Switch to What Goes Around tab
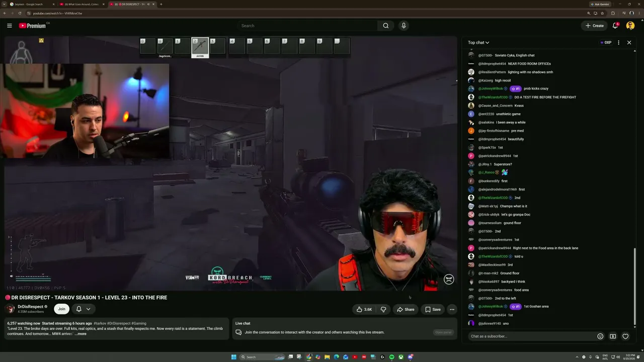Viewport: 644px width, 362px height. [81, 4]
